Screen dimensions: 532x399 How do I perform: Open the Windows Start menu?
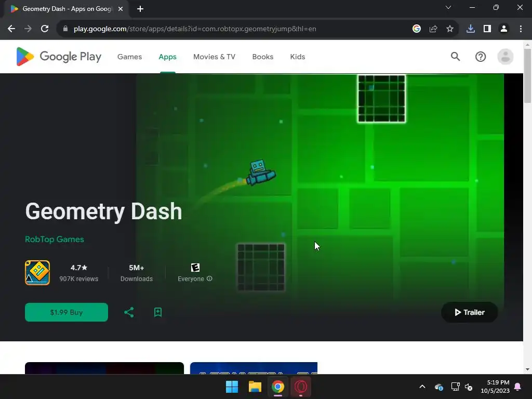pyautogui.click(x=232, y=387)
